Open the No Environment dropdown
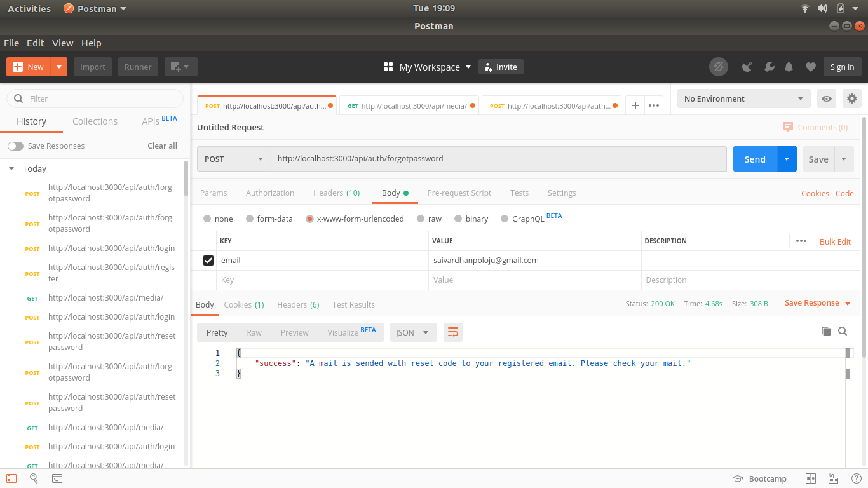868x488 pixels. pyautogui.click(x=744, y=98)
